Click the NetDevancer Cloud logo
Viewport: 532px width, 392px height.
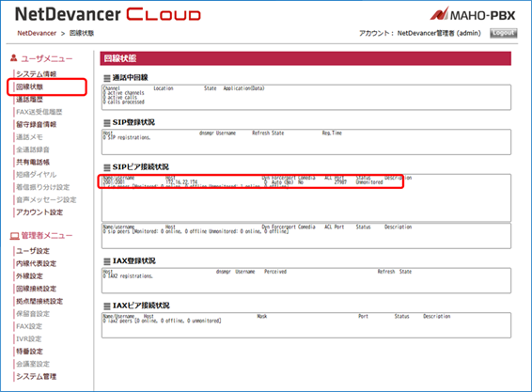[x=108, y=15]
